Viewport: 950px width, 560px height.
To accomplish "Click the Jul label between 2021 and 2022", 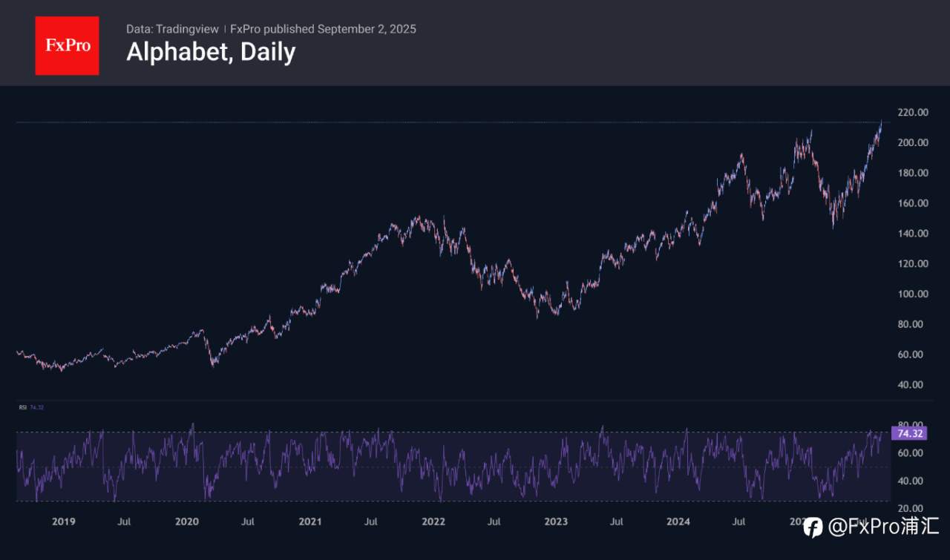I will pyautogui.click(x=370, y=522).
